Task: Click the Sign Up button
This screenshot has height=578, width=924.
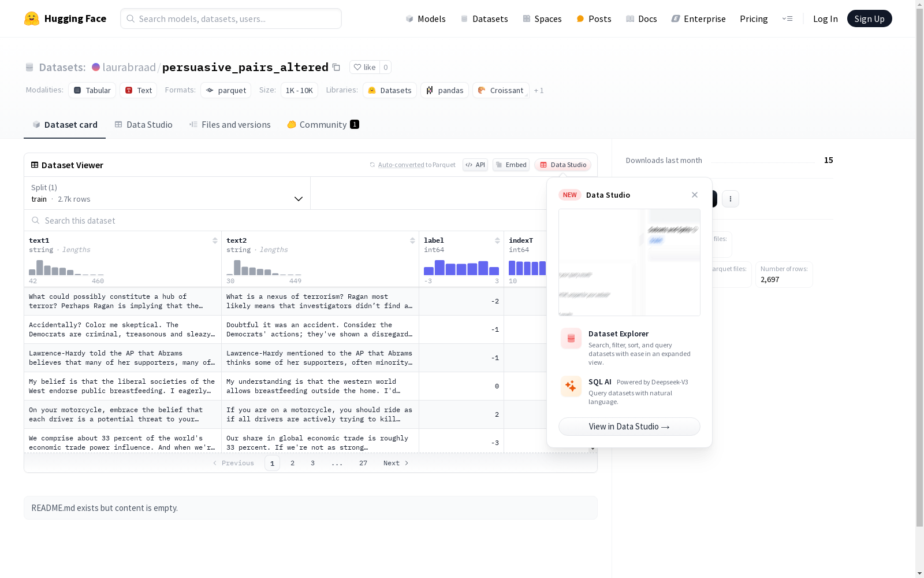Action: tap(869, 18)
